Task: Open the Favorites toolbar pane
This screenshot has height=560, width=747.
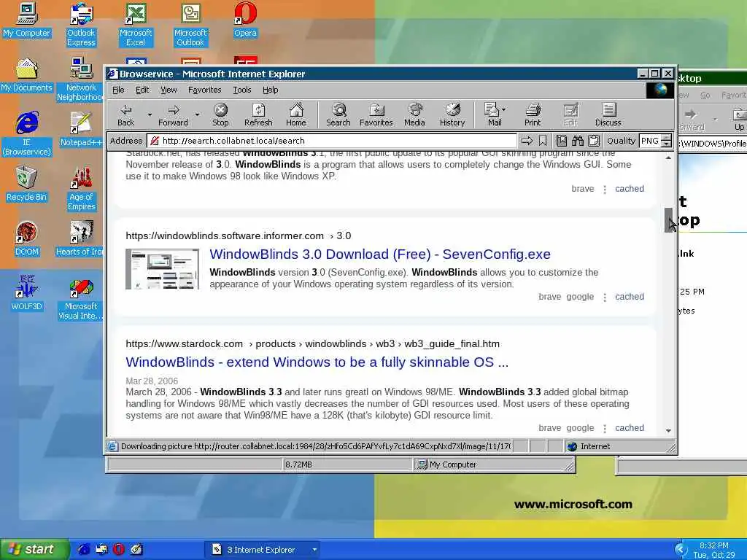Action: click(376, 114)
